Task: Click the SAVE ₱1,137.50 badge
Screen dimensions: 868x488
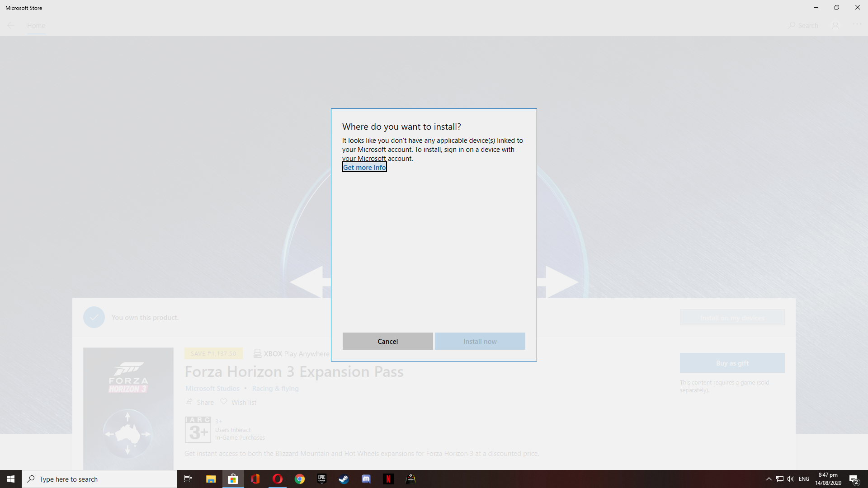Action: [213, 353]
